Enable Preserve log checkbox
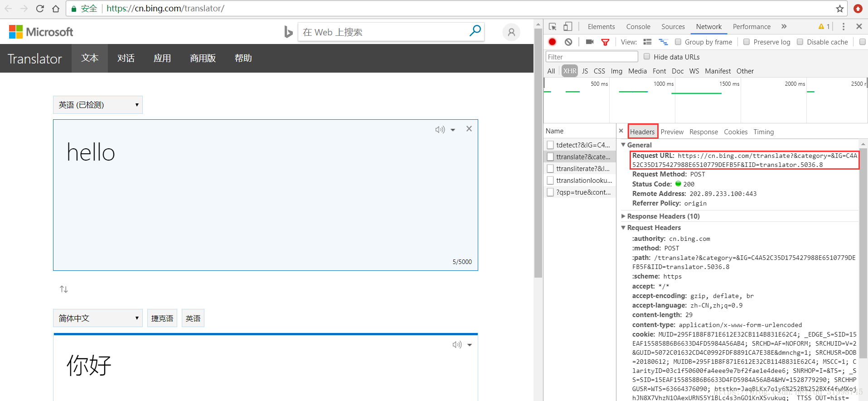Screen dimensions: 868x401 747,42
